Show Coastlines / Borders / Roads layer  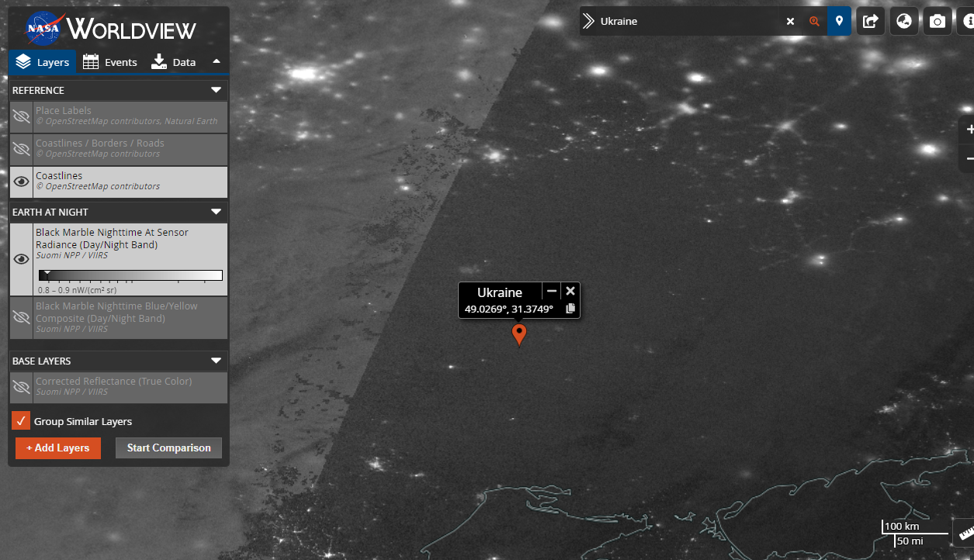coord(22,149)
